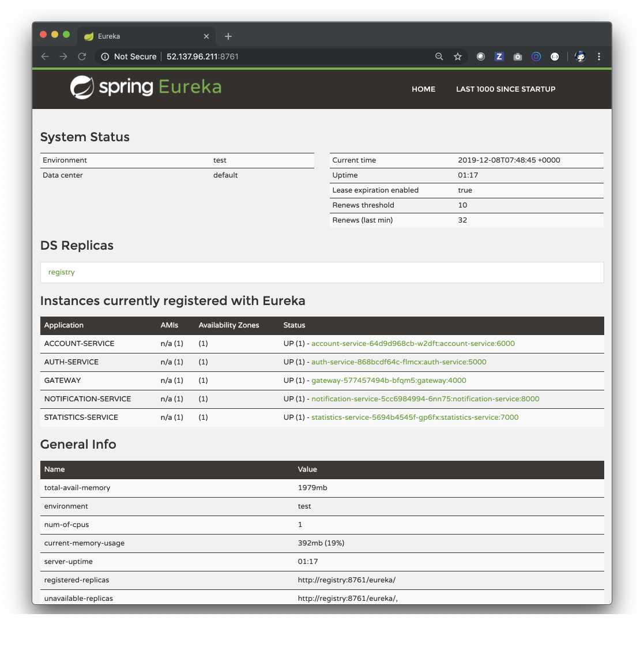Go forward using the browser arrow
This screenshot has width=644, height=647.
pos(63,57)
